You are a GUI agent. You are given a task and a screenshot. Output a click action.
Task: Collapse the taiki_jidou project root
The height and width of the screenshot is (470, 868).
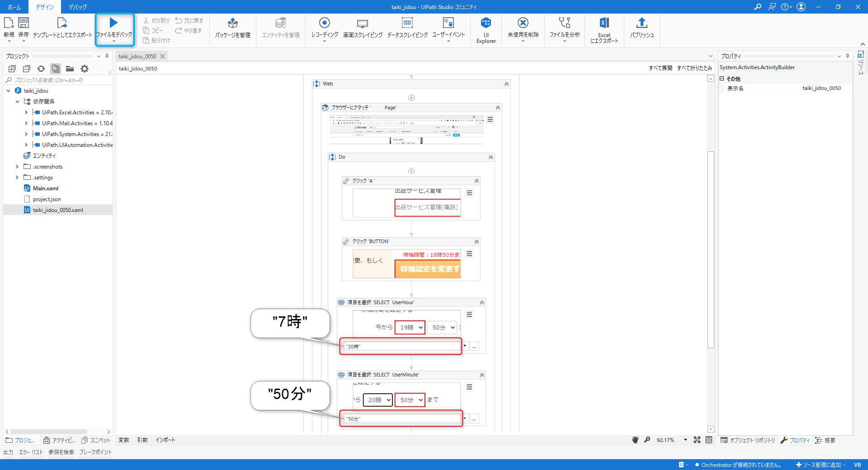(9, 91)
